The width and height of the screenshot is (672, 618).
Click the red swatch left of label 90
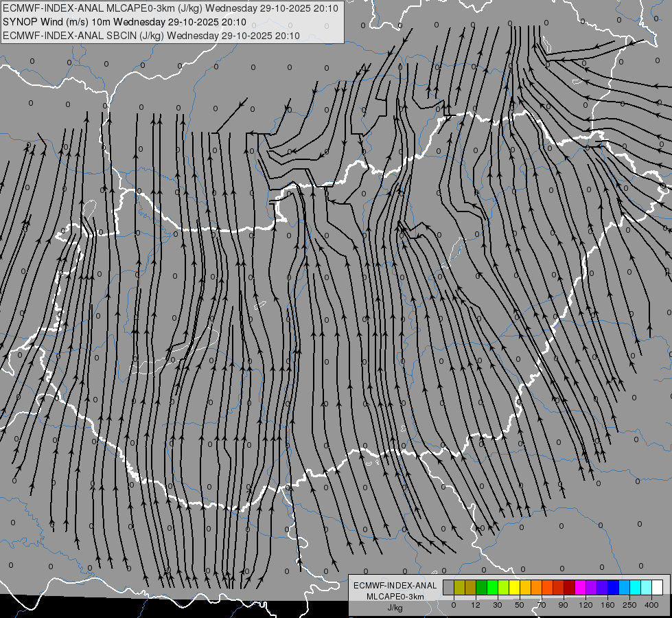[x=559, y=587]
